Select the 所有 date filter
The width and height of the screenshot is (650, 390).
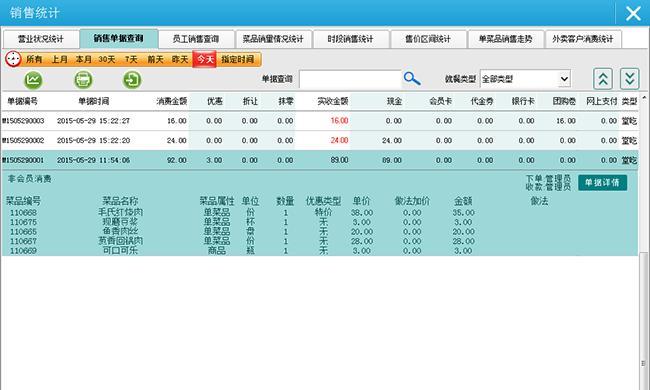click(34, 59)
